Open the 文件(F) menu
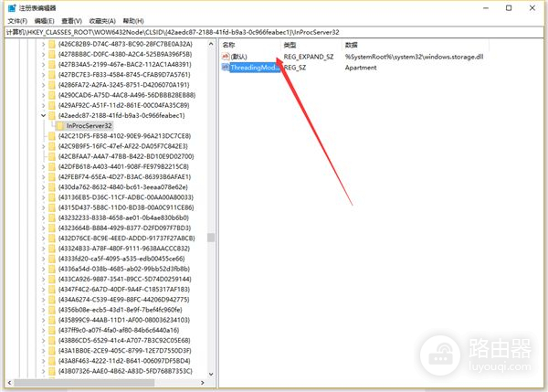 [x=17, y=21]
